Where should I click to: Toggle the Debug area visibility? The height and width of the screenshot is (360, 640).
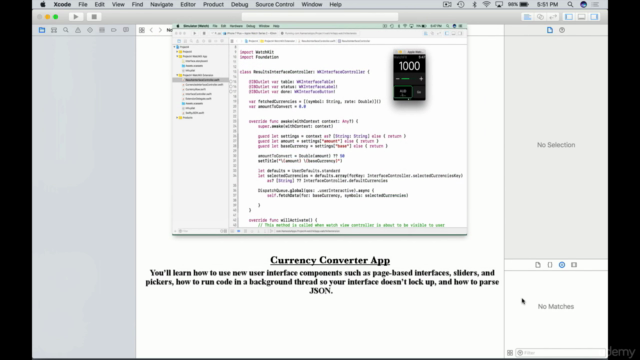click(x=582, y=17)
